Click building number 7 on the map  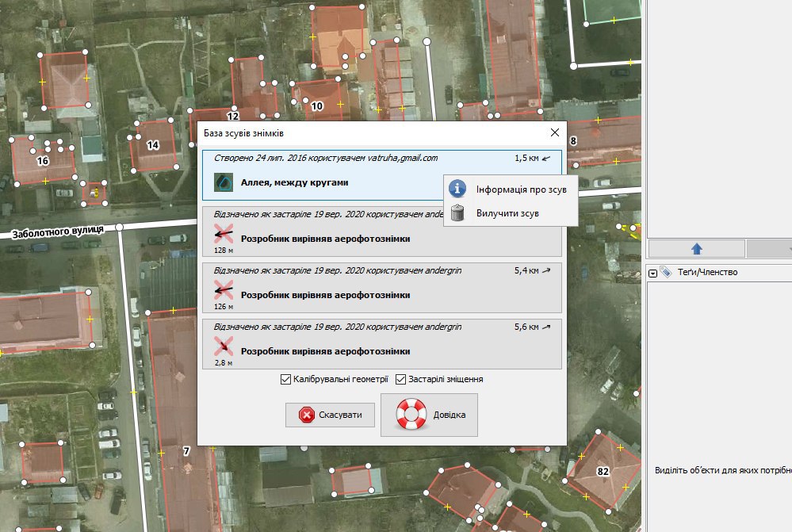(186, 450)
